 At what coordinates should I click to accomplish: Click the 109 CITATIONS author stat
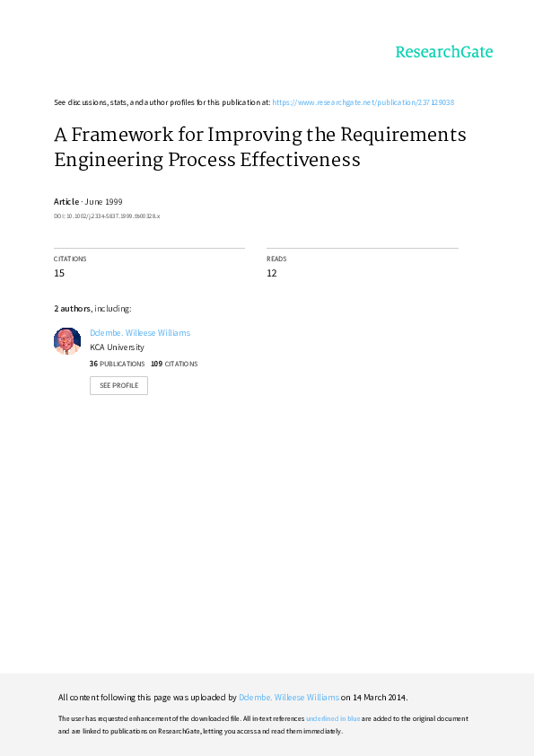point(174,364)
